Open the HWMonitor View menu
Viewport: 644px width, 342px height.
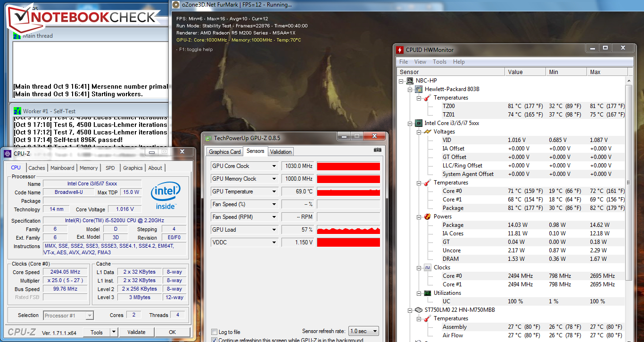(420, 62)
